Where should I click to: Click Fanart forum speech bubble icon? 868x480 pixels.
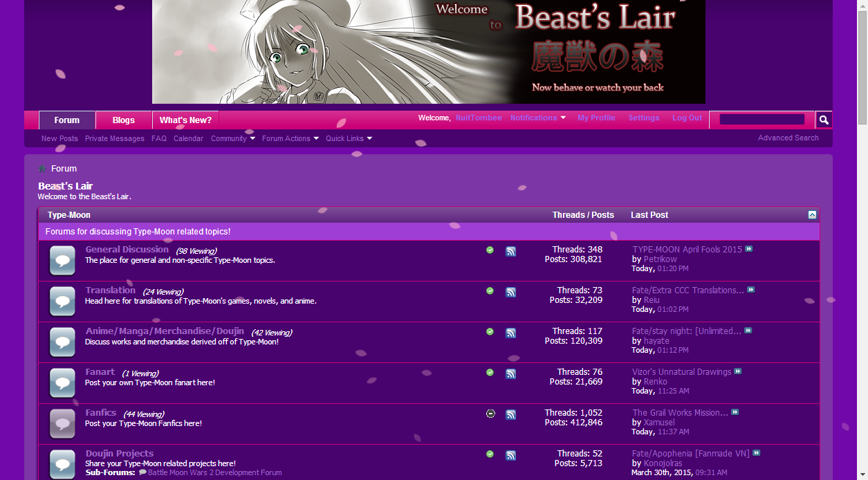[x=62, y=383]
